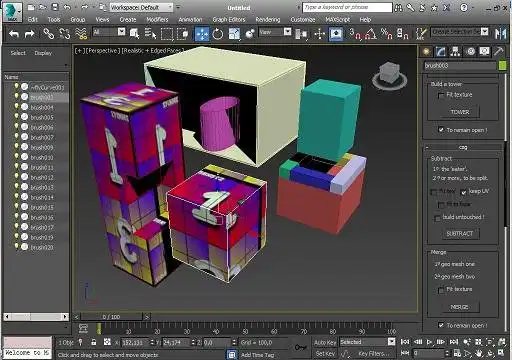The image size is (512, 360).
Task: Click the Redo arrow in main toolbar
Action: pyautogui.click(x=30, y=34)
